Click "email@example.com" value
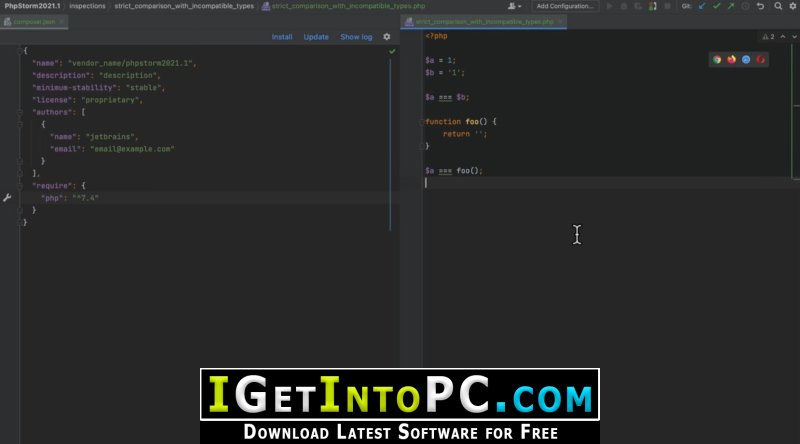The image size is (800, 444). 132,149
